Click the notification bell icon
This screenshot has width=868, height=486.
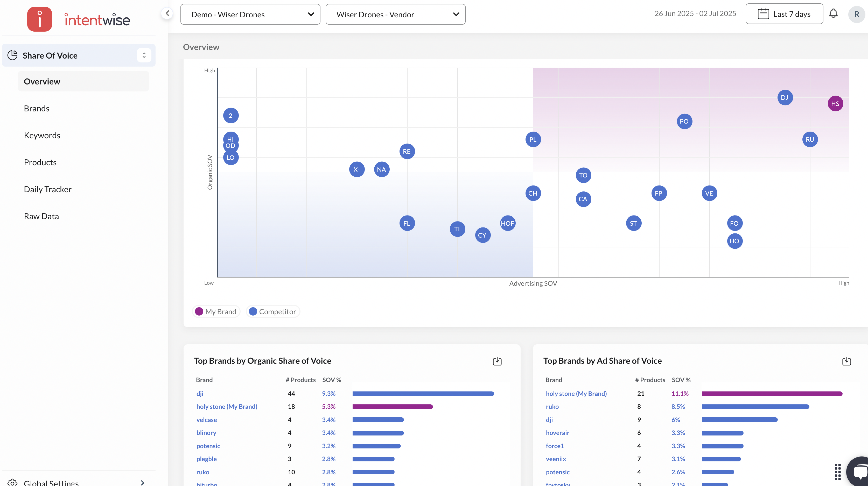point(833,14)
